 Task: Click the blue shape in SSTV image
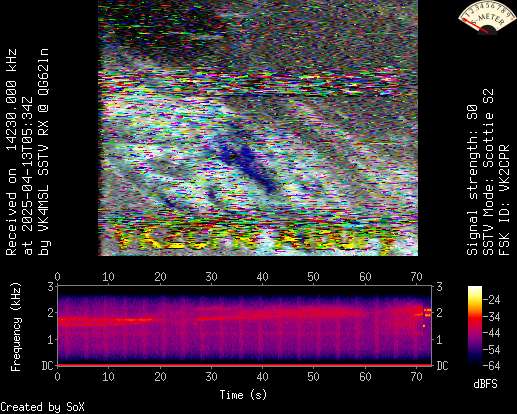tap(248, 167)
